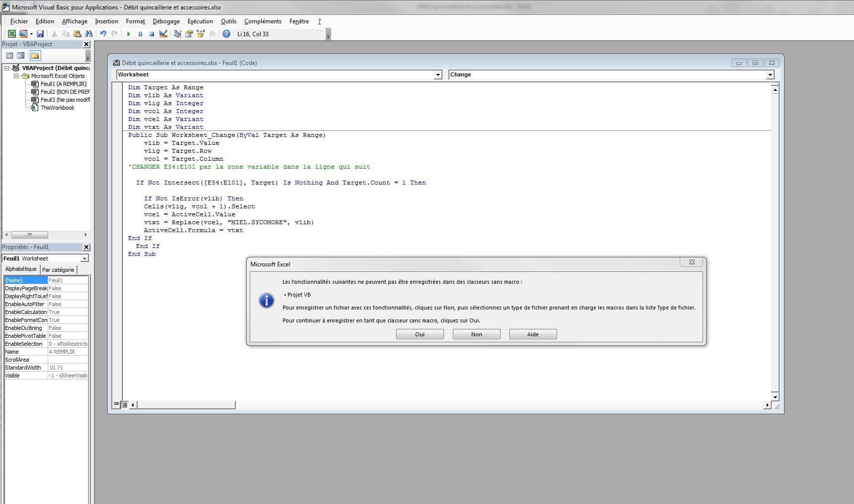This screenshot has height=504, width=854.
Task: Click the Save floppy disk icon
Action: click(x=40, y=34)
